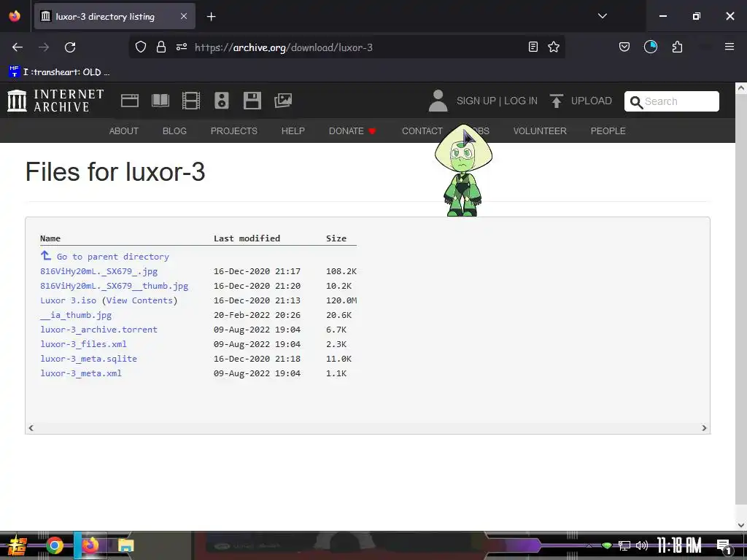This screenshot has width=747, height=560.
Task: Open the blue circular extension icon in toolbar
Action: tap(650, 47)
